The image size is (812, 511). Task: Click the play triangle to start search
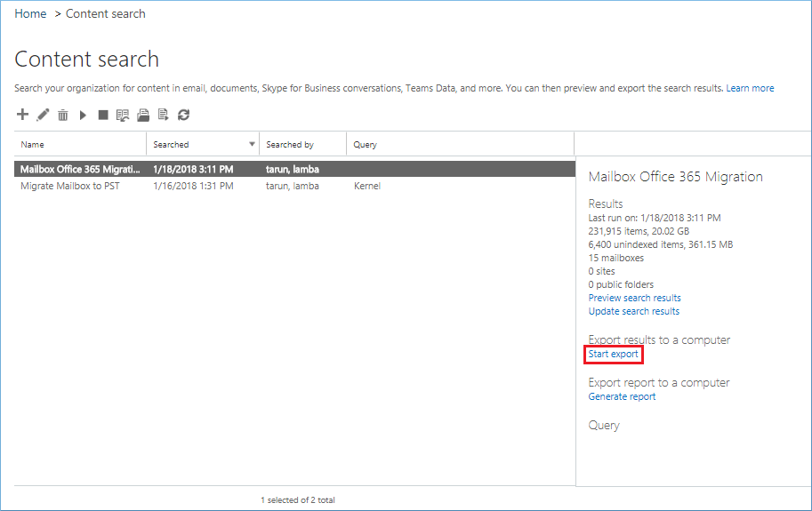[83, 115]
